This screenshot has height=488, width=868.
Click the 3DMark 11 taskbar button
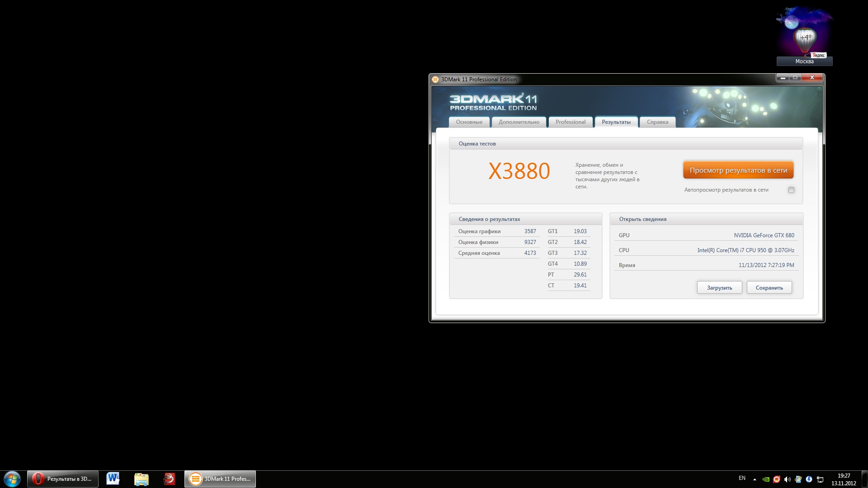click(x=220, y=479)
